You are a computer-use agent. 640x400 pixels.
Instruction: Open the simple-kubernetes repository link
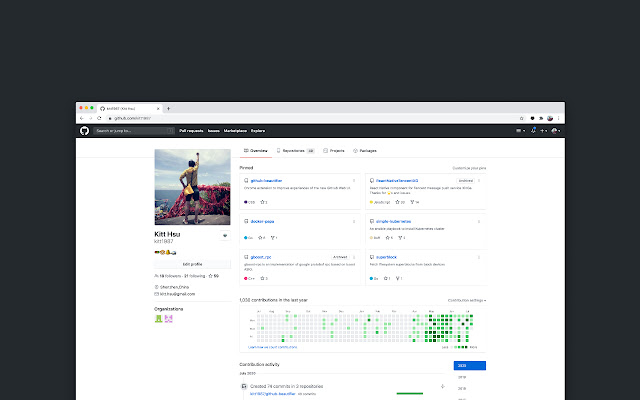pyautogui.click(x=393, y=222)
